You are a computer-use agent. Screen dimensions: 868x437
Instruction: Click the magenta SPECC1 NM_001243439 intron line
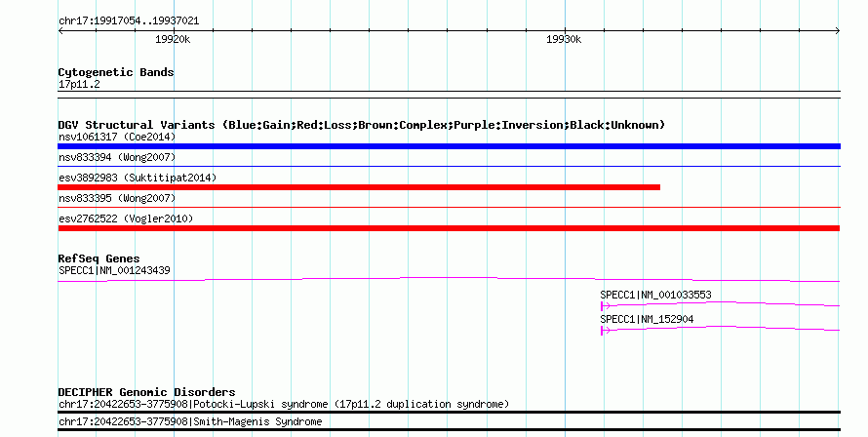[449, 279]
